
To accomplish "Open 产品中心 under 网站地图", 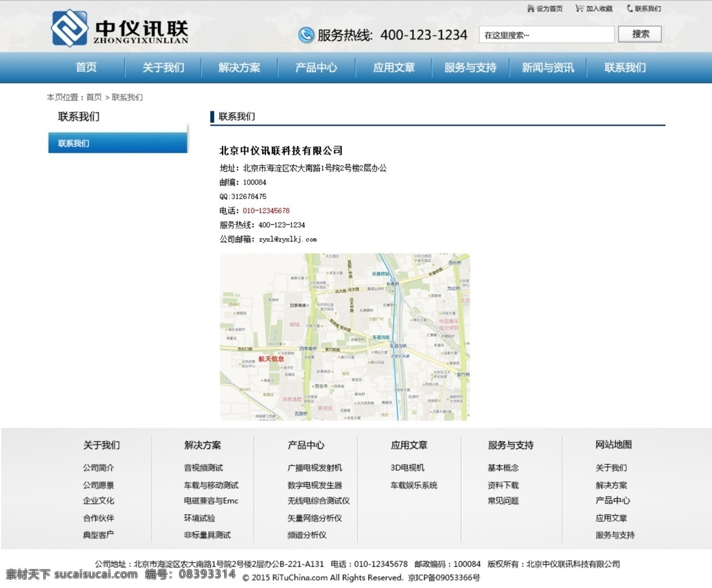I will [613, 501].
